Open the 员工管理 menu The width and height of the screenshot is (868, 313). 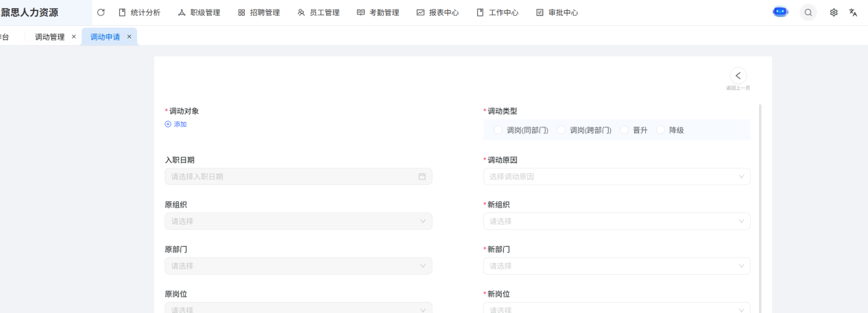click(318, 12)
